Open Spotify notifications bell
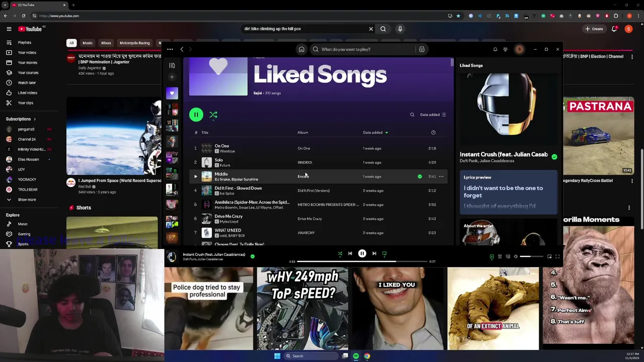 pyautogui.click(x=495, y=49)
